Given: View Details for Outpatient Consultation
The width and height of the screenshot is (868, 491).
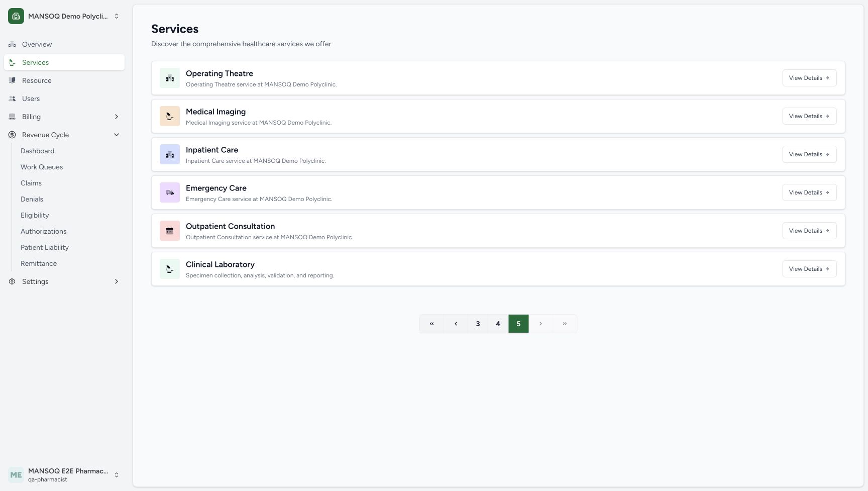Looking at the screenshot, I should pos(809,231).
